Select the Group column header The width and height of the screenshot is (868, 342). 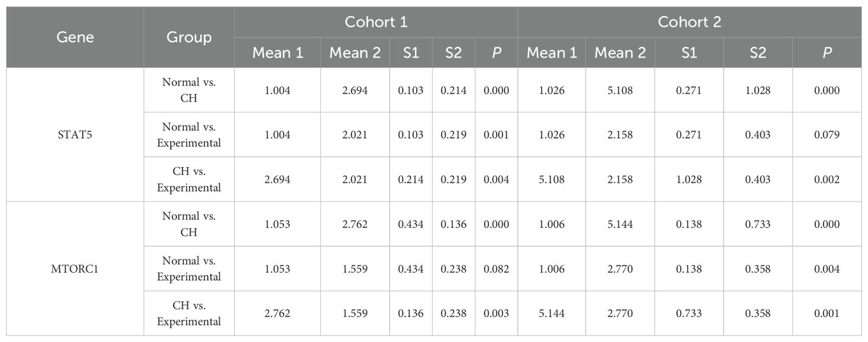coord(188,37)
